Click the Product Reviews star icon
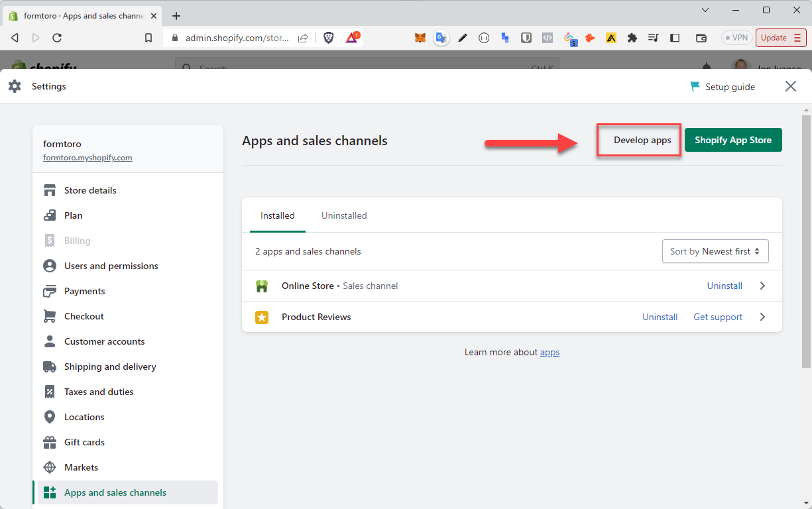Screen dimensions: 812x509 pos(262,317)
